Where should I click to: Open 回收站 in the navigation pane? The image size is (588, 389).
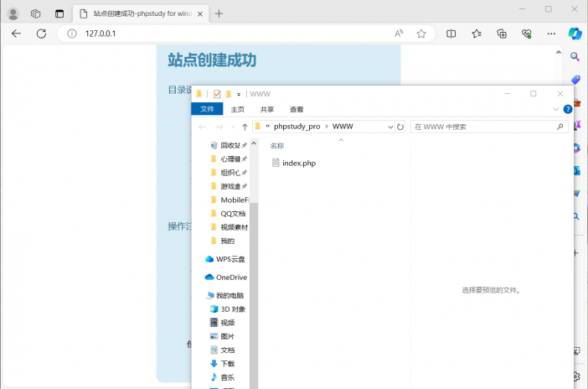(x=228, y=145)
